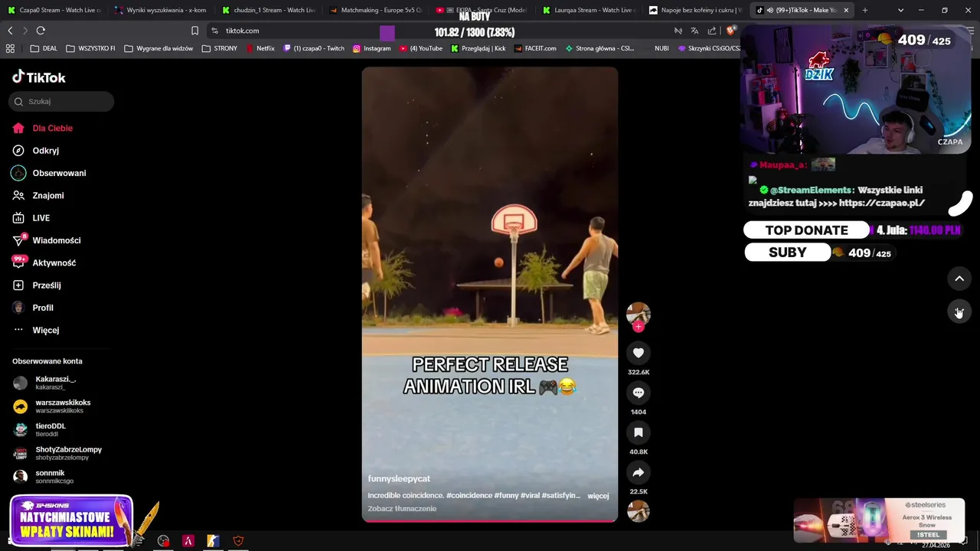
Task: Open FACEIT.com bookmark
Action: (535, 48)
